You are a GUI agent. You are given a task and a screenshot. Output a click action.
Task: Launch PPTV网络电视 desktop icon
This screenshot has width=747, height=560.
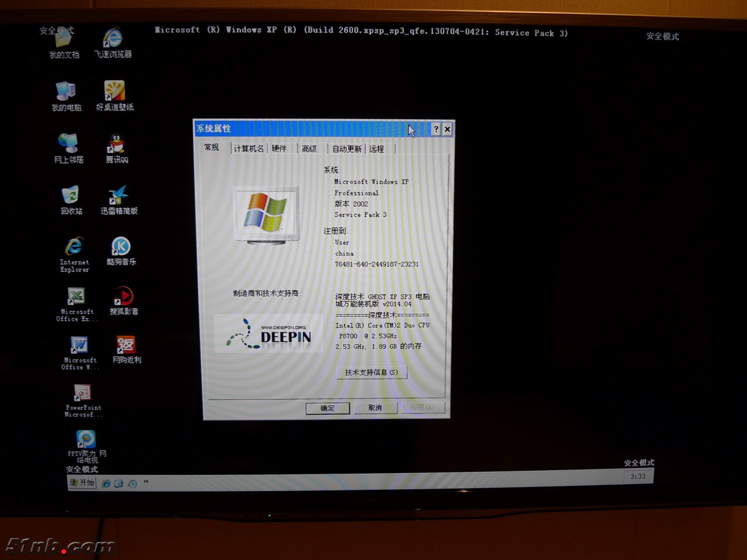click(86, 440)
